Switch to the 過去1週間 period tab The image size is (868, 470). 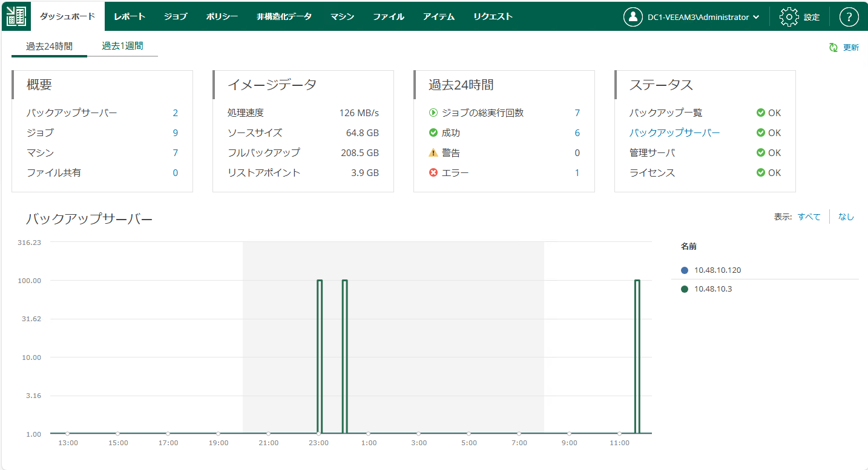tap(122, 46)
